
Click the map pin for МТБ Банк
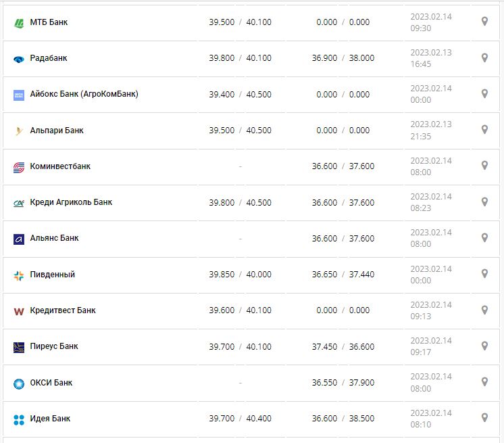pos(484,22)
